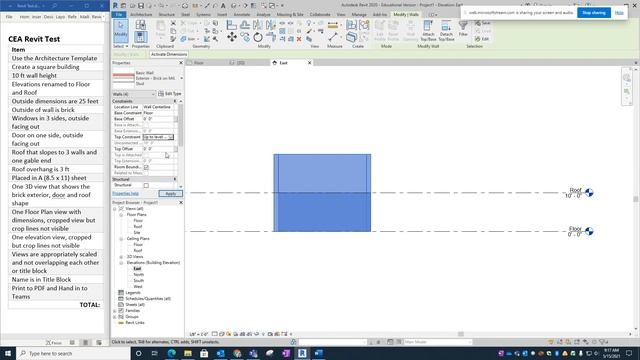The image size is (640, 360).
Task: Collapse Floor Plans in Project Browser
Action: coord(121,214)
